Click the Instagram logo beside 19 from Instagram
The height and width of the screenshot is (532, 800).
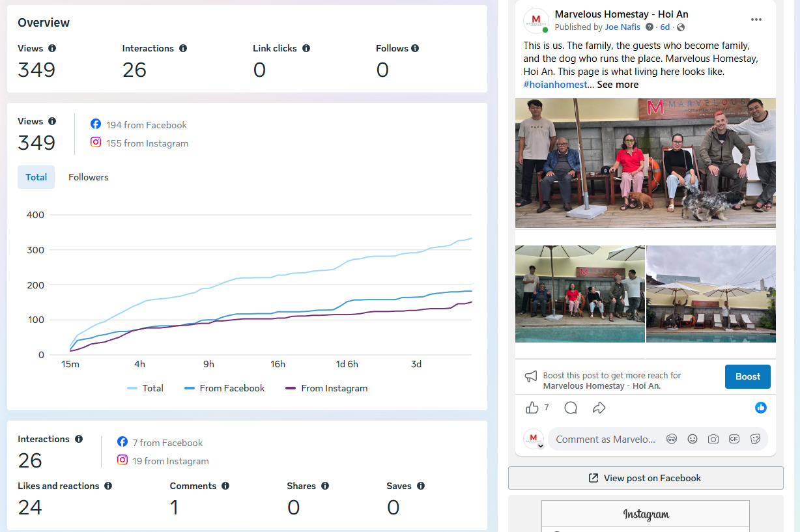pyautogui.click(x=122, y=460)
